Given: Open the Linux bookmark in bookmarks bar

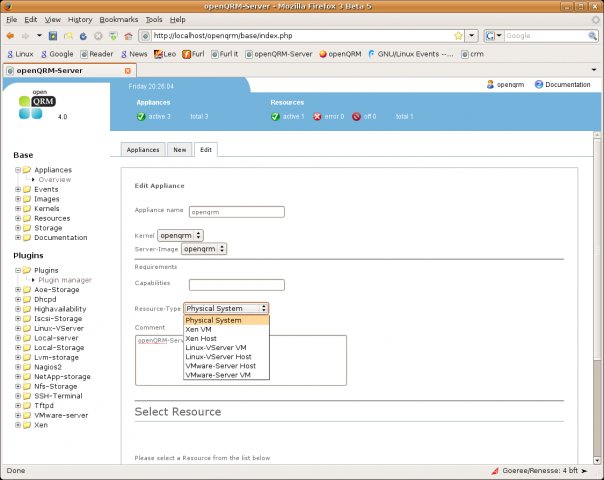Looking at the screenshot, I should click(x=20, y=54).
